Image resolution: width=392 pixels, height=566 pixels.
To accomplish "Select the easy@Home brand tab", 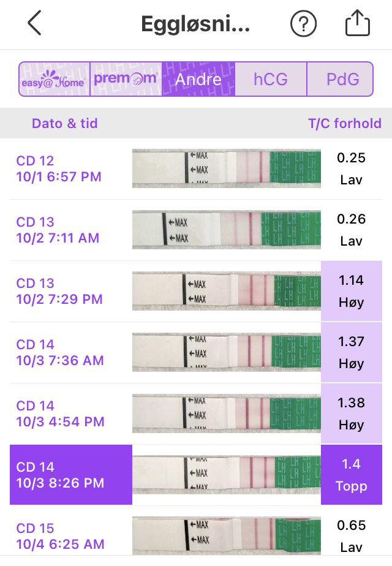I will (55, 79).
